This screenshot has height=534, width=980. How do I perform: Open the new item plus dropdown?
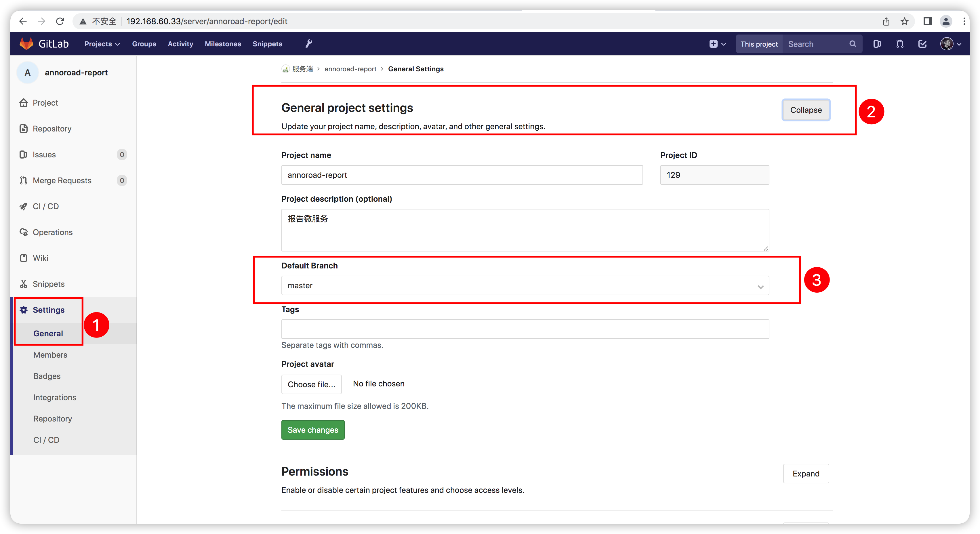pyautogui.click(x=718, y=44)
